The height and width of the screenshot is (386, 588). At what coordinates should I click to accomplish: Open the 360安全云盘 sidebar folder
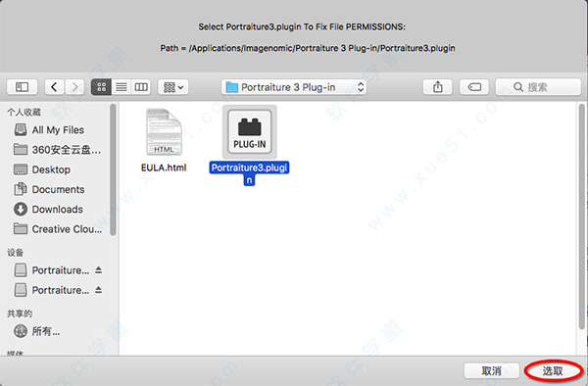[58, 150]
